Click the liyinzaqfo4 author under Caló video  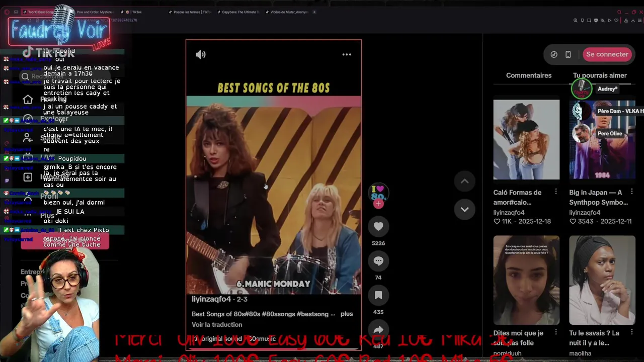point(509,213)
